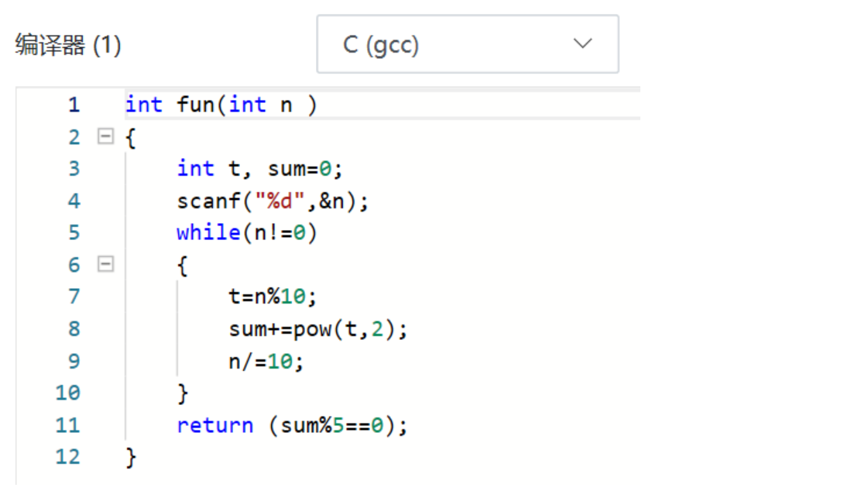Click the sum+=pow(t,2); statement
868x491 pixels.
(x=318, y=329)
